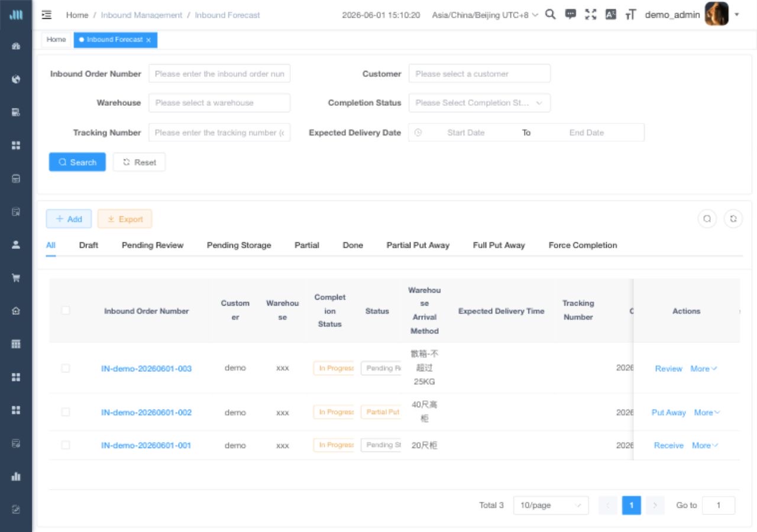The height and width of the screenshot is (532, 757).
Task: Expand More menu for order 002
Action: click(x=707, y=413)
